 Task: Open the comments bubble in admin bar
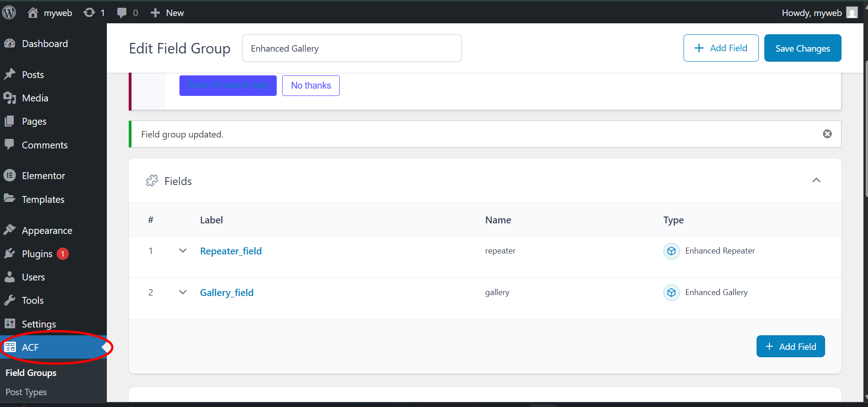point(122,13)
